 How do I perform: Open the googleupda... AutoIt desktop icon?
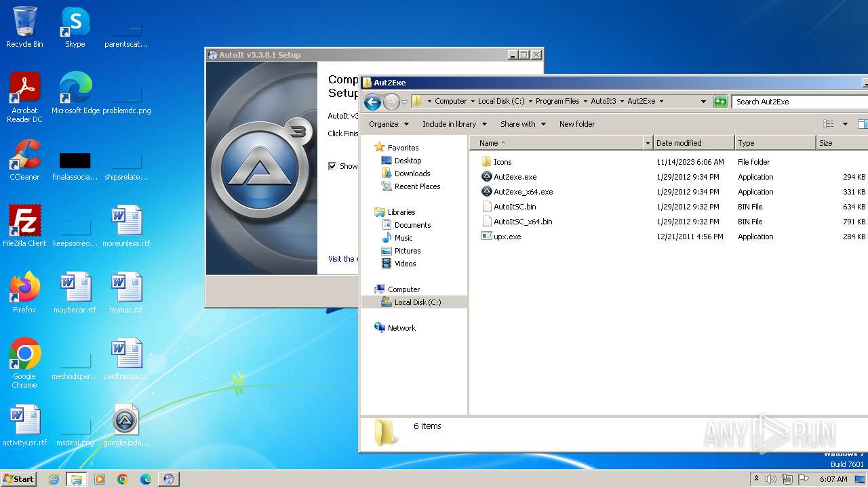point(126,426)
